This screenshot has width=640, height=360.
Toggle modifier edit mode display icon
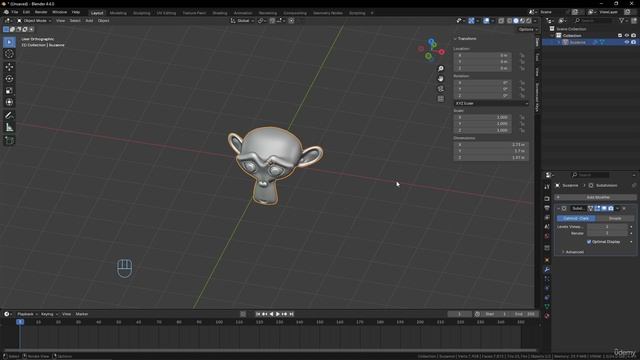tap(597, 208)
